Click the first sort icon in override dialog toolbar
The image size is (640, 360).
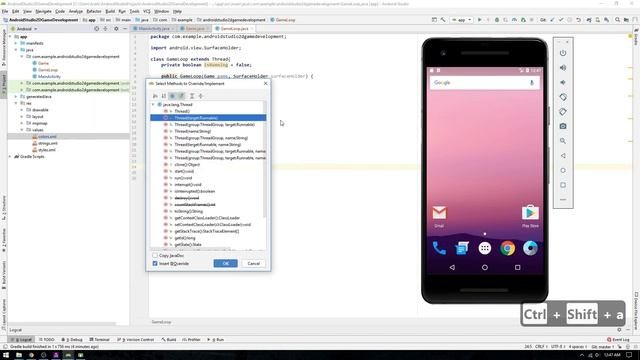pyautogui.click(x=155, y=96)
